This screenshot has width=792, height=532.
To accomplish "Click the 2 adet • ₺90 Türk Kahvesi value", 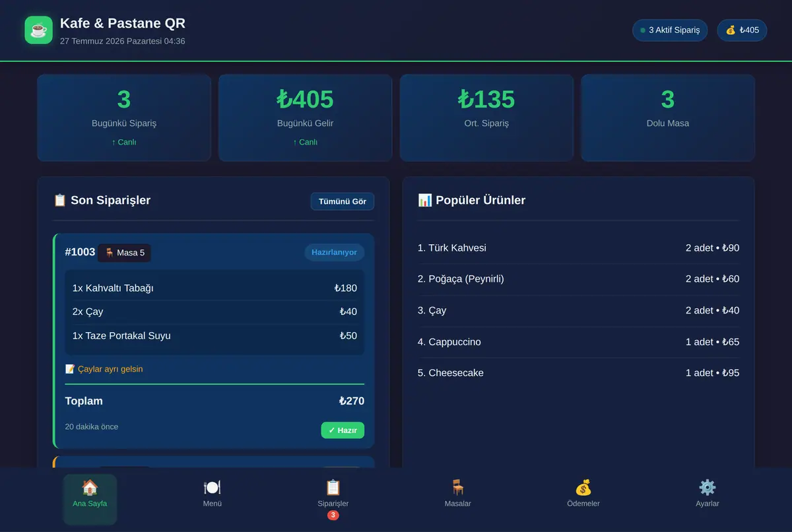I will point(712,248).
